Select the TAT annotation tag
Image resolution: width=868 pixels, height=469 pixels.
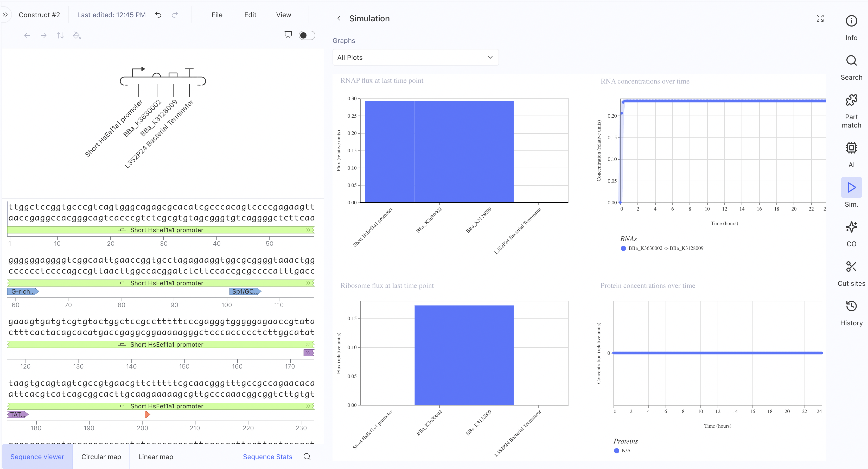(18, 414)
